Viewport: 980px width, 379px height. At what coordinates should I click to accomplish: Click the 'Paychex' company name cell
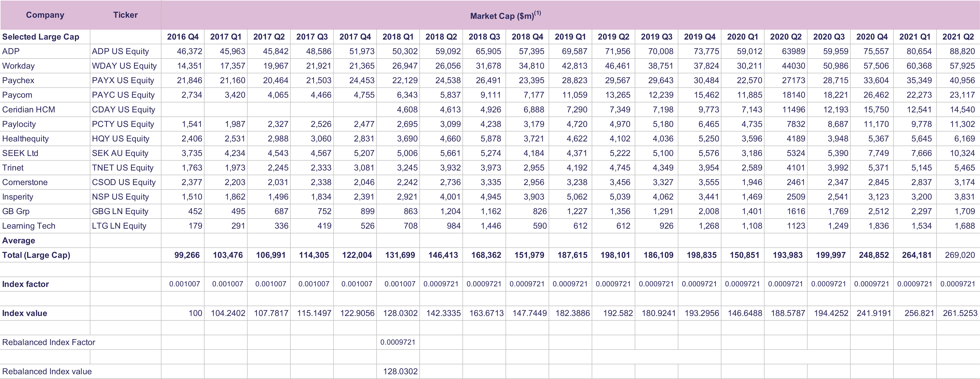tap(18, 80)
